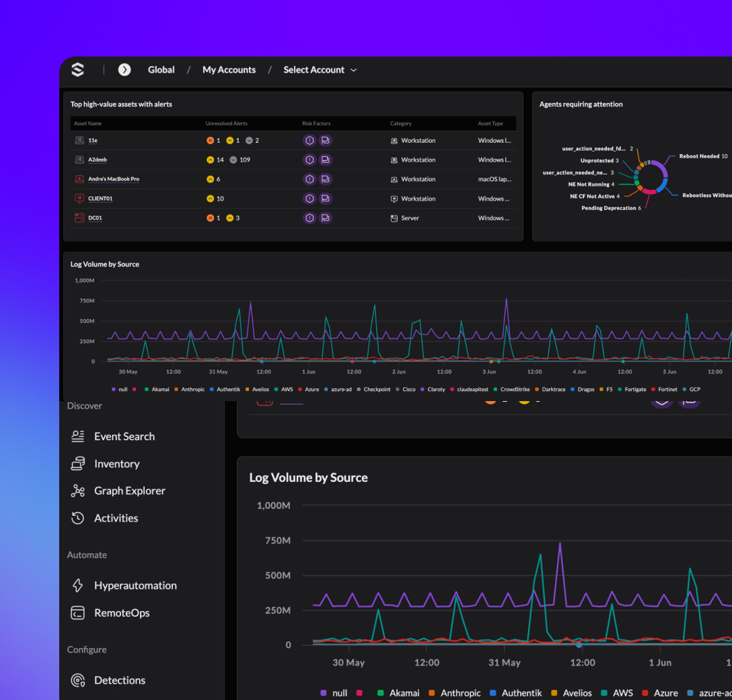Click the yellow alert badge on the CLIENT01 row
732x700 pixels.
[x=210, y=199]
